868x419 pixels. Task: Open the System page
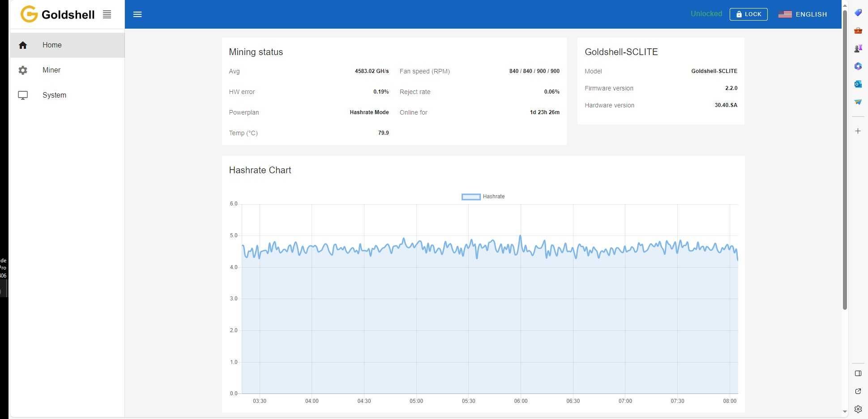[x=67, y=95]
